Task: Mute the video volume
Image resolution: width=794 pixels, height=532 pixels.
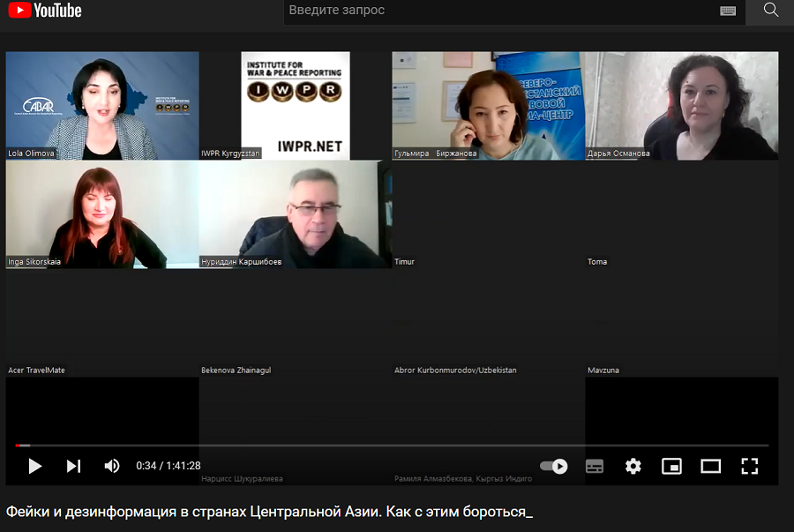Action: click(x=112, y=466)
